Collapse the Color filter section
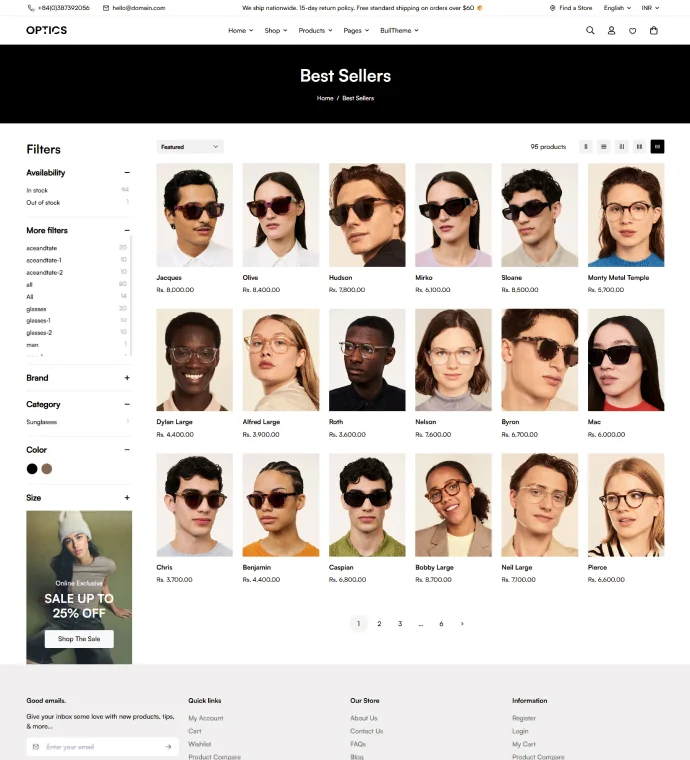This screenshot has height=760, width=690. [127, 450]
